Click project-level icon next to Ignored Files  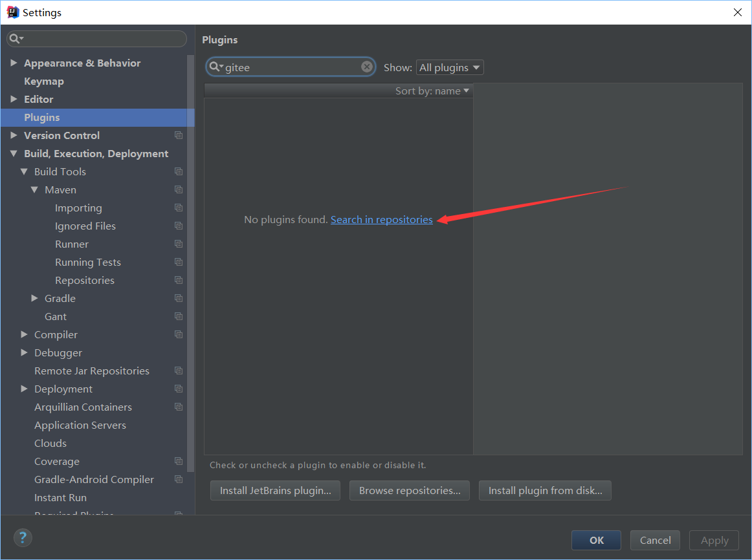179,226
